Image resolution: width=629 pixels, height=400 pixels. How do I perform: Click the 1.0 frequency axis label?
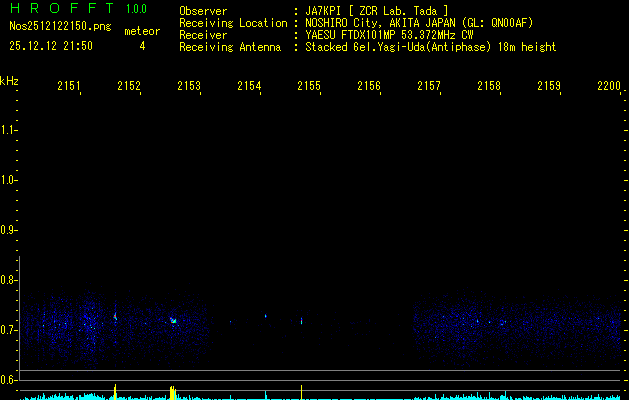tap(9, 180)
